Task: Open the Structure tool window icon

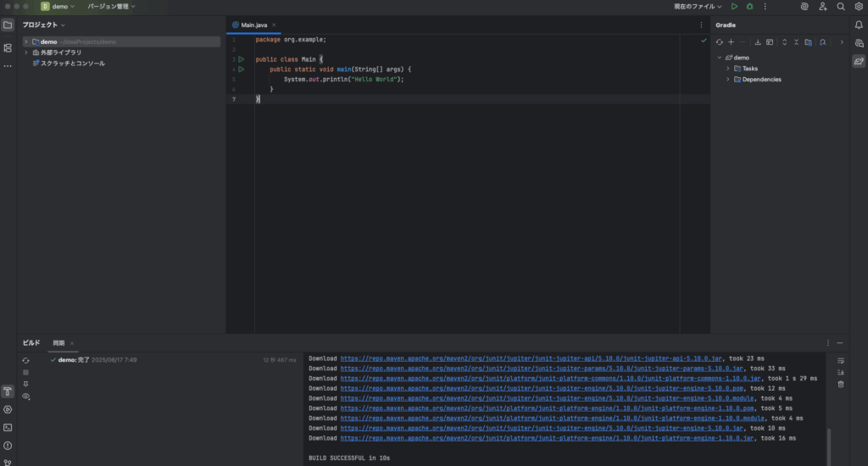Action: [x=8, y=48]
